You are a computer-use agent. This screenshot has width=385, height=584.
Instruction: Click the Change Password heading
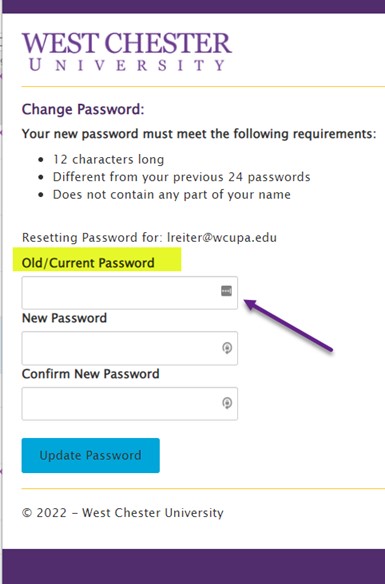click(83, 110)
